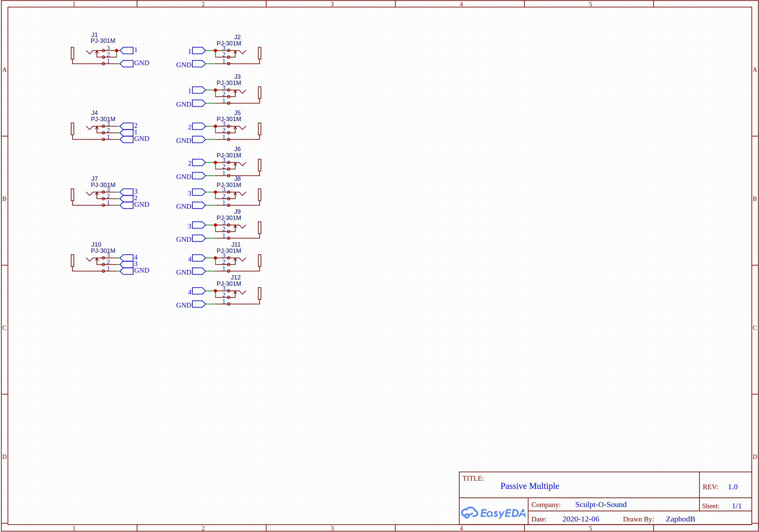
Task: Select the net port labeled 1 at J1
Action: click(x=126, y=51)
